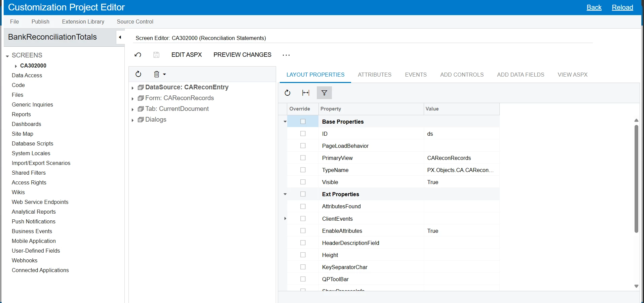Refresh the layout properties grid
This screenshot has width=644, height=303.
click(288, 93)
